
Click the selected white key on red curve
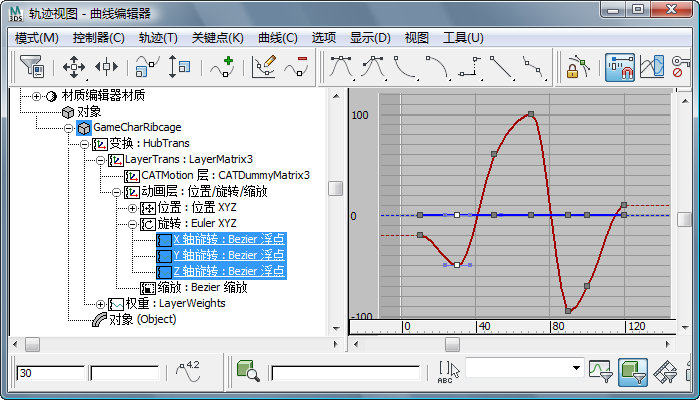pyautogui.click(x=457, y=265)
